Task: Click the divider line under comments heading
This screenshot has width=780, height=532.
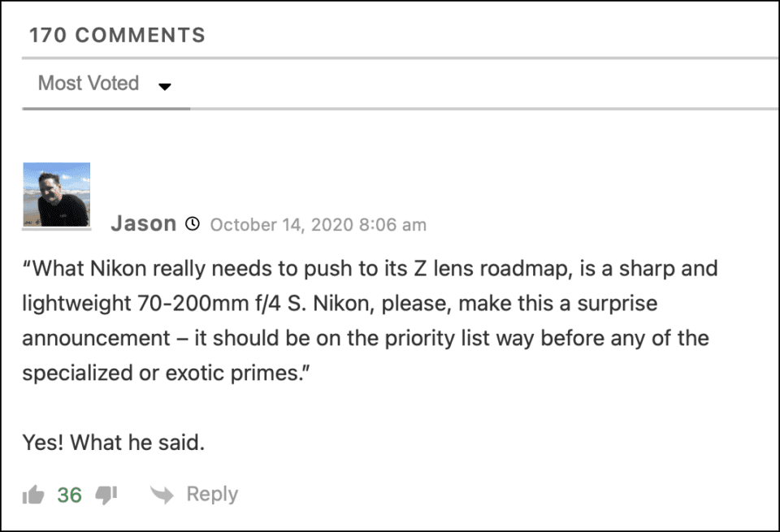Action: pyautogui.click(x=400, y=58)
